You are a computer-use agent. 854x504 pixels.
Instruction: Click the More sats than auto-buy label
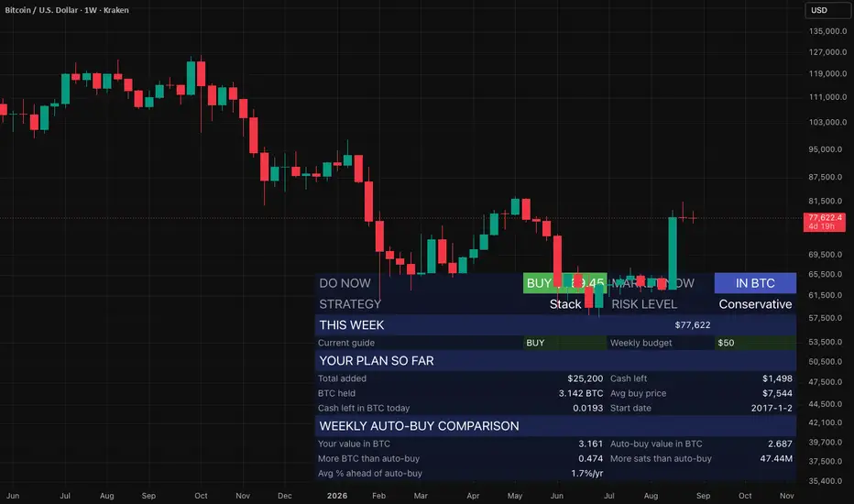[662, 459]
